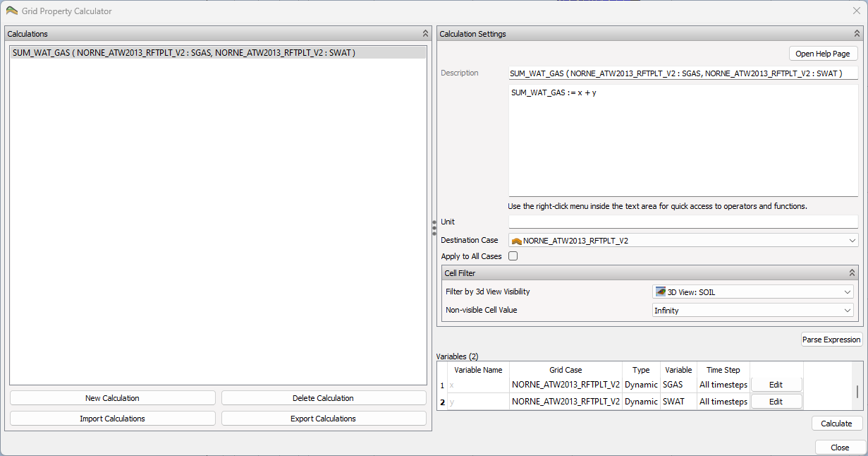The image size is (868, 456).
Task: Close the Grid Property Calculator window
Action: pos(857,11)
